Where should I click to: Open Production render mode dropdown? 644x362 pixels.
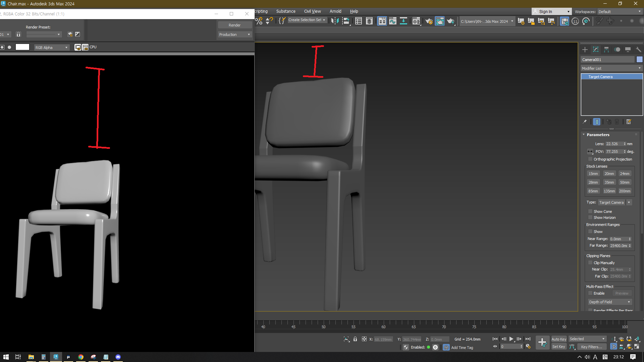[x=235, y=35]
